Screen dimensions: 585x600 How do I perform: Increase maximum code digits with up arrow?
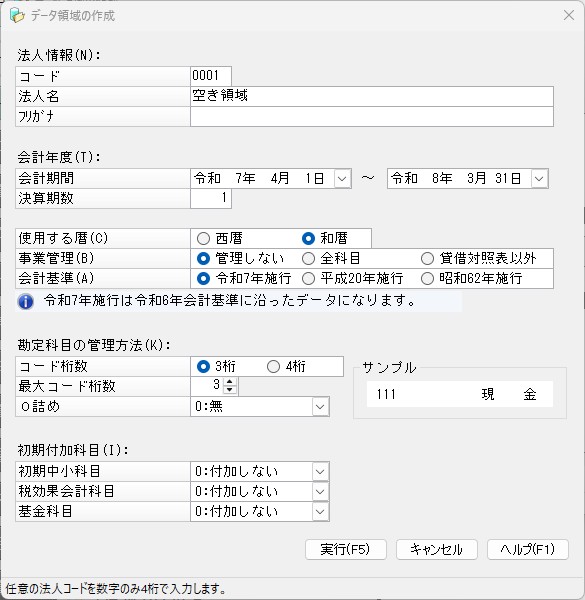[230, 382]
